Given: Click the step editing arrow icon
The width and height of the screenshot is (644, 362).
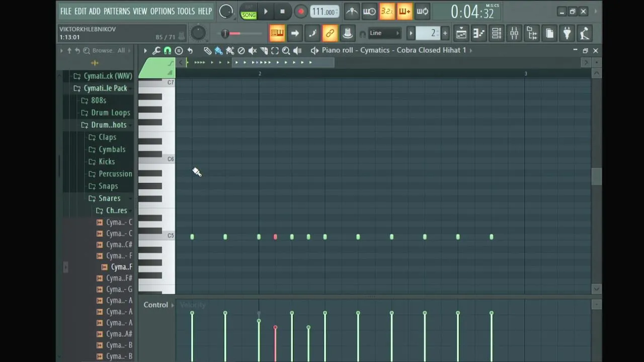Looking at the screenshot, I should click(295, 34).
